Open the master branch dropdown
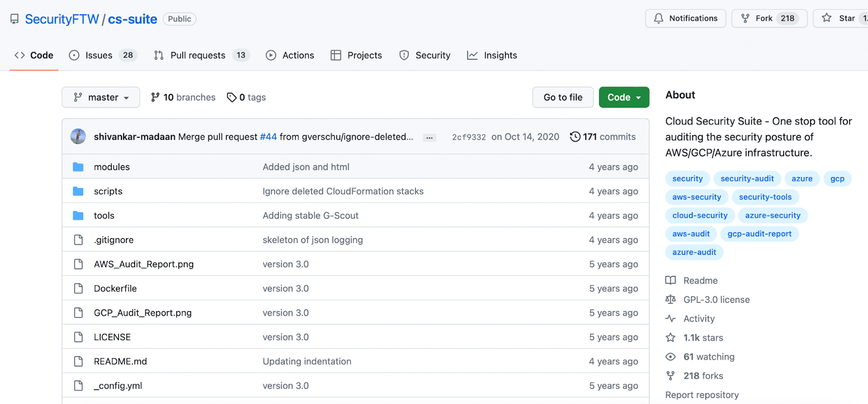This screenshot has height=404, width=868. click(101, 97)
